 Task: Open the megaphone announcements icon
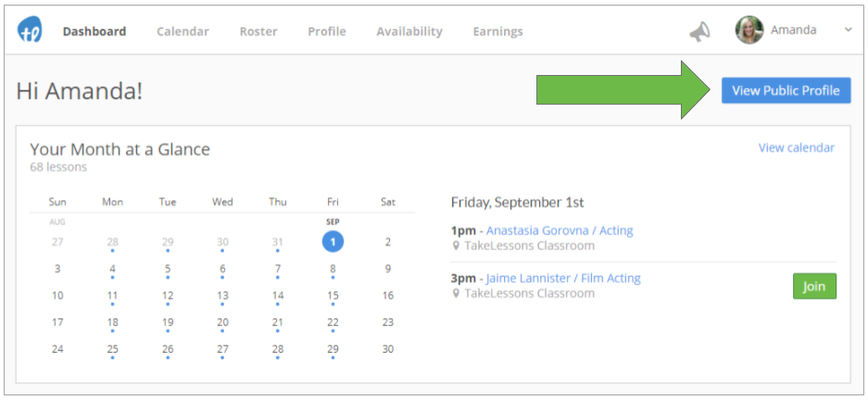(x=699, y=31)
